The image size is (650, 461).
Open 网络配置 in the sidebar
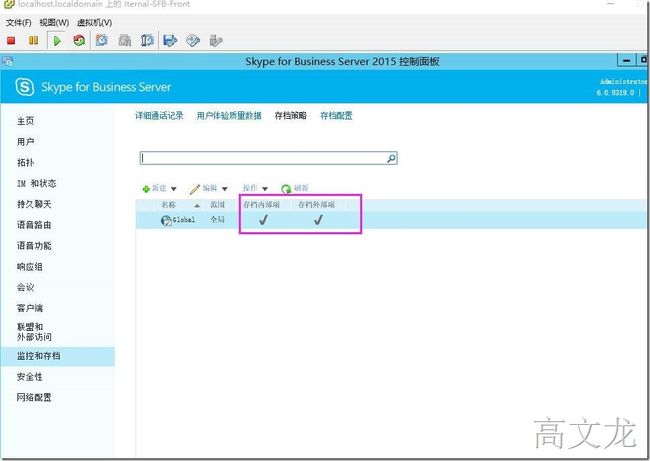34,398
